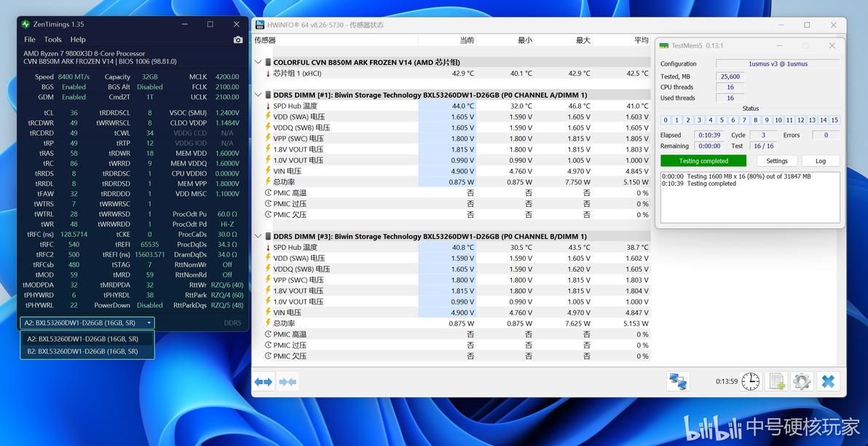Click memory chip icon of DDR5 DIMM [#3] group
The image size is (868, 446).
268,237
